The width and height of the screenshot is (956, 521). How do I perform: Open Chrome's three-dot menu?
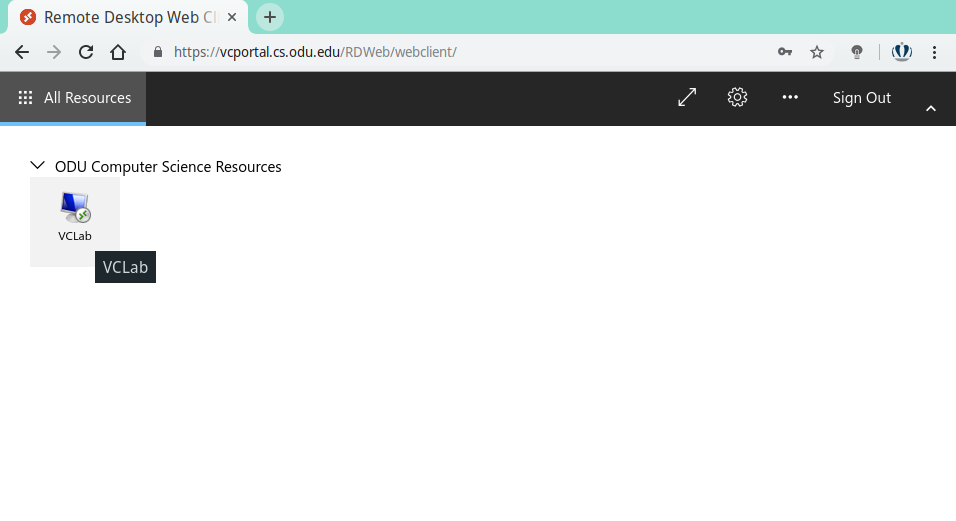tap(934, 52)
